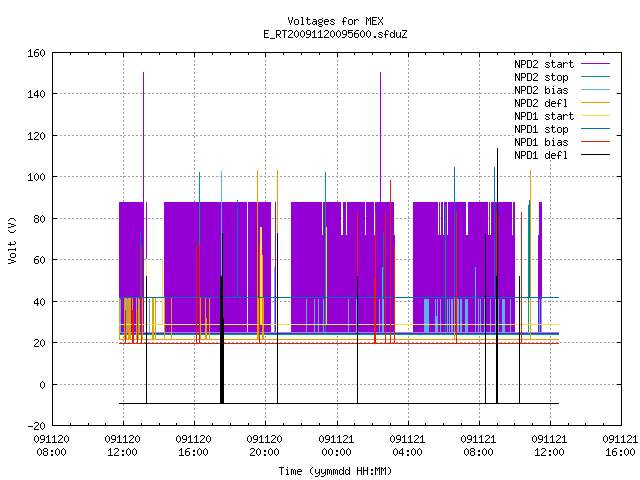This screenshot has height=480, width=640.
Task: Click the y-axis tick value 120
Action: click(x=36, y=136)
